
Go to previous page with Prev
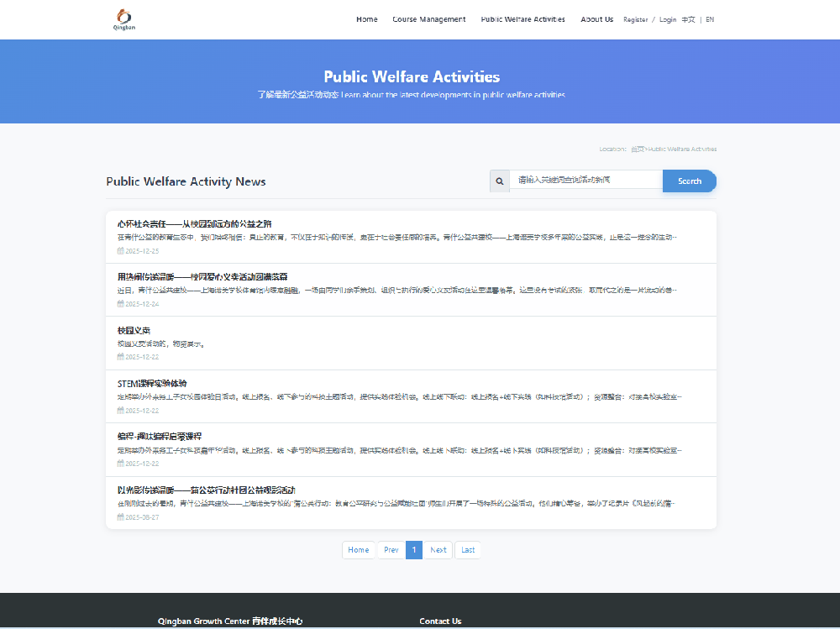[391, 550]
